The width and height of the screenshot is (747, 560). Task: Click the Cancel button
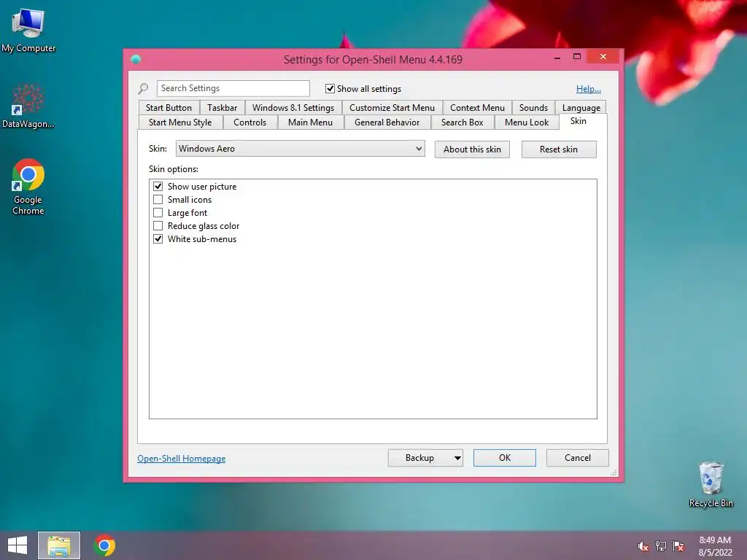[x=578, y=458]
